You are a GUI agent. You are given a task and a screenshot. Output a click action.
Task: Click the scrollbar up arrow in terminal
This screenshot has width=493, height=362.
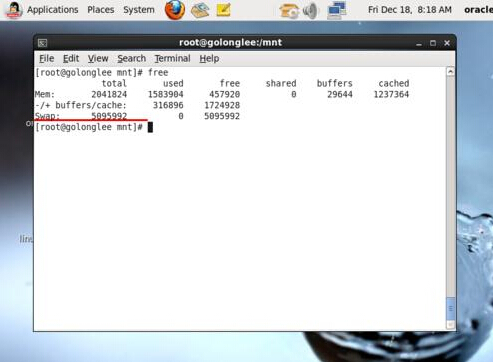click(451, 71)
